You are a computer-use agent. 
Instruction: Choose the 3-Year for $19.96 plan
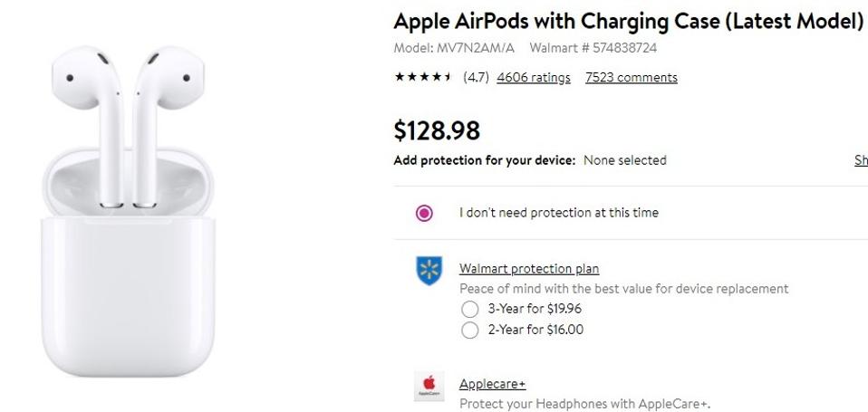click(x=469, y=309)
